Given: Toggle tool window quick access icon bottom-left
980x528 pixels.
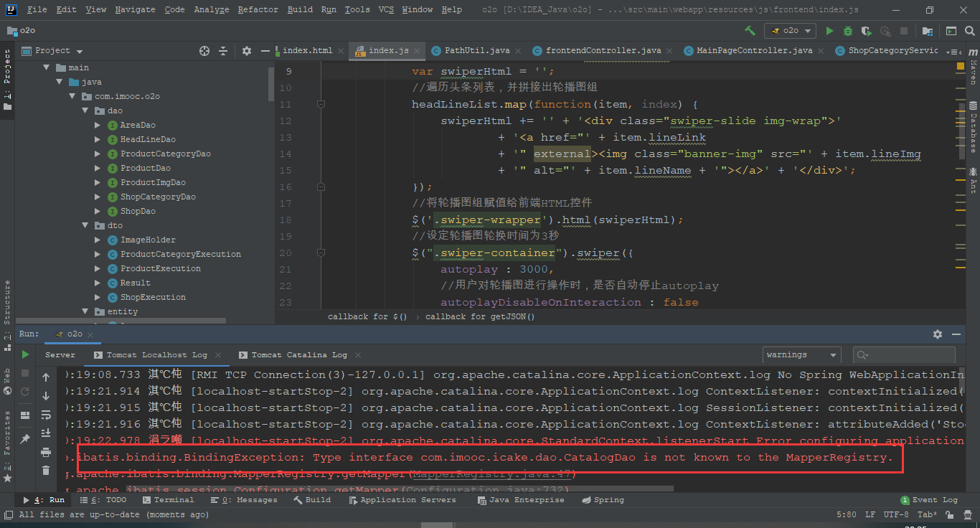Looking at the screenshot, I should click(x=8, y=514).
